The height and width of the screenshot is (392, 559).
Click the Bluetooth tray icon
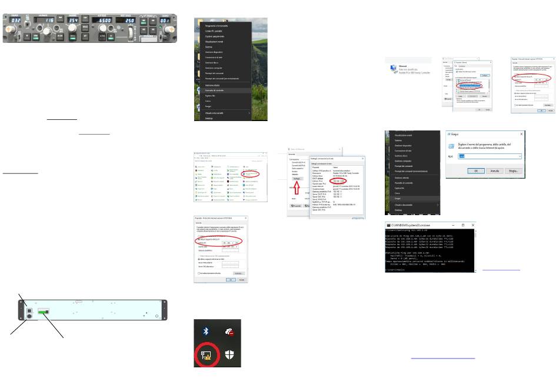click(x=206, y=331)
